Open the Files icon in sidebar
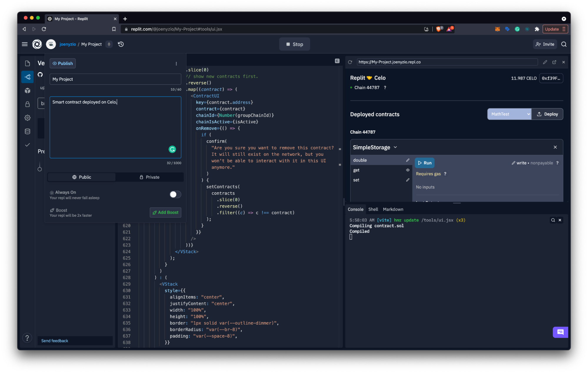This screenshot has width=588, height=373. tap(27, 63)
